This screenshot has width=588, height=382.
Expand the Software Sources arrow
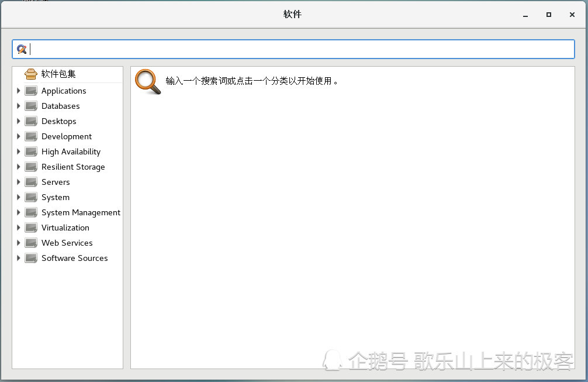(18, 258)
